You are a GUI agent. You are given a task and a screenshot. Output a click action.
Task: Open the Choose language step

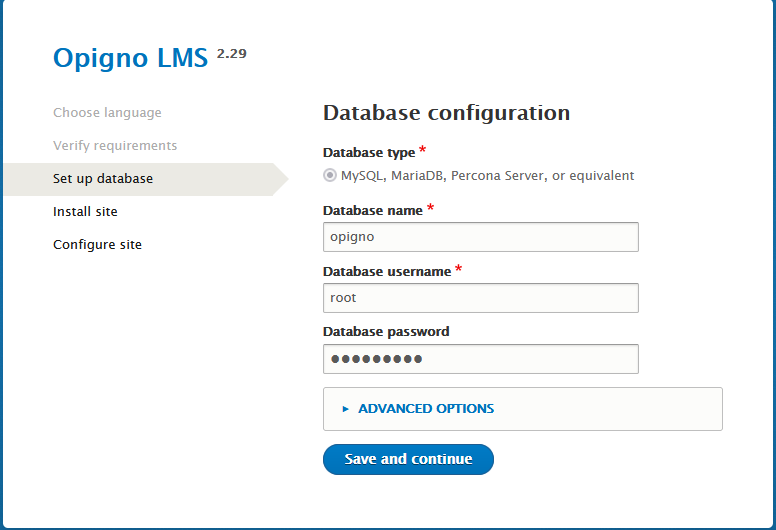tap(107, 113)
